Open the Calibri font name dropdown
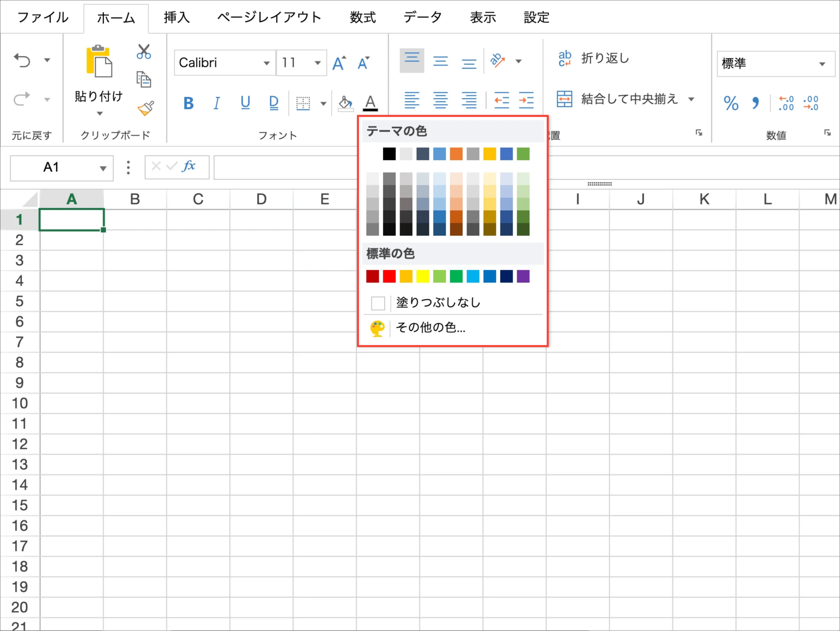840x631 pixels. 266,63
